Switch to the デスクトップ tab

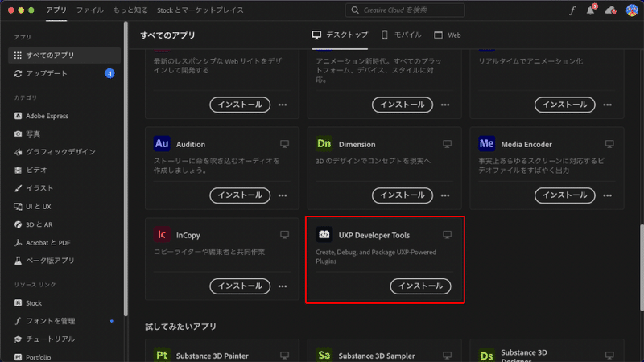coord(340,35)
